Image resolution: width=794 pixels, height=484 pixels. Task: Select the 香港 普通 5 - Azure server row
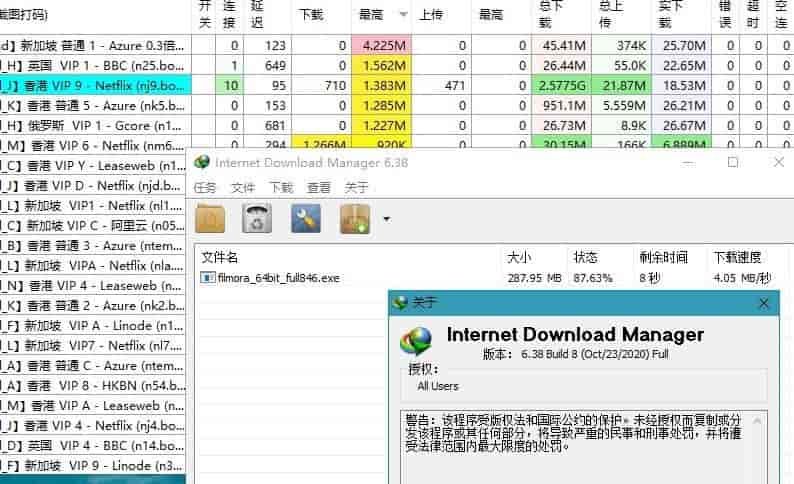pos(95,105)
